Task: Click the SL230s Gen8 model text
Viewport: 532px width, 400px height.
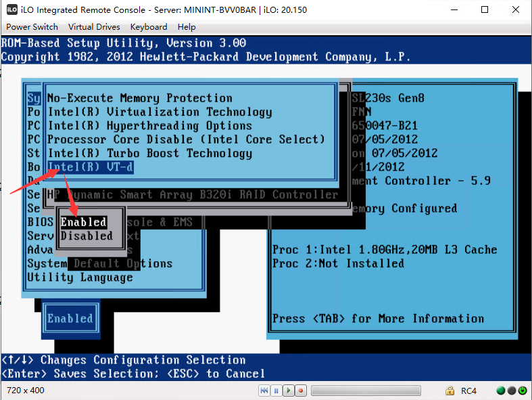Action: point(388,98)
